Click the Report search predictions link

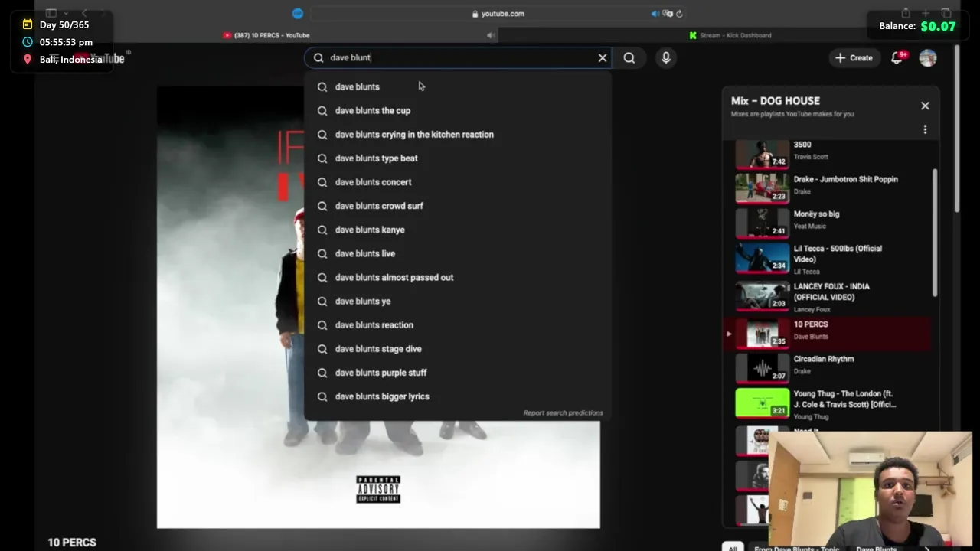(563, 412)
